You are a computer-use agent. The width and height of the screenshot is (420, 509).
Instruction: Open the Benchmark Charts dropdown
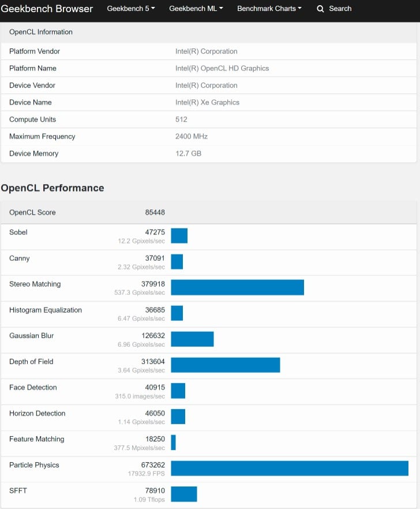click(269, 9)
